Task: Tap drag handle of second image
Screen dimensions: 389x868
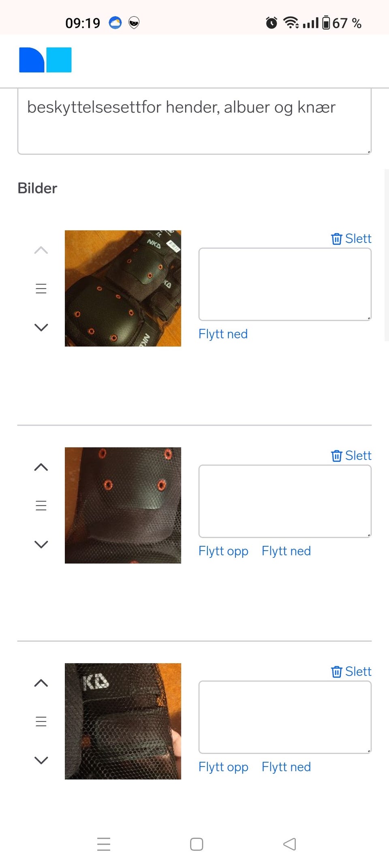Action: tap(41, 506)
